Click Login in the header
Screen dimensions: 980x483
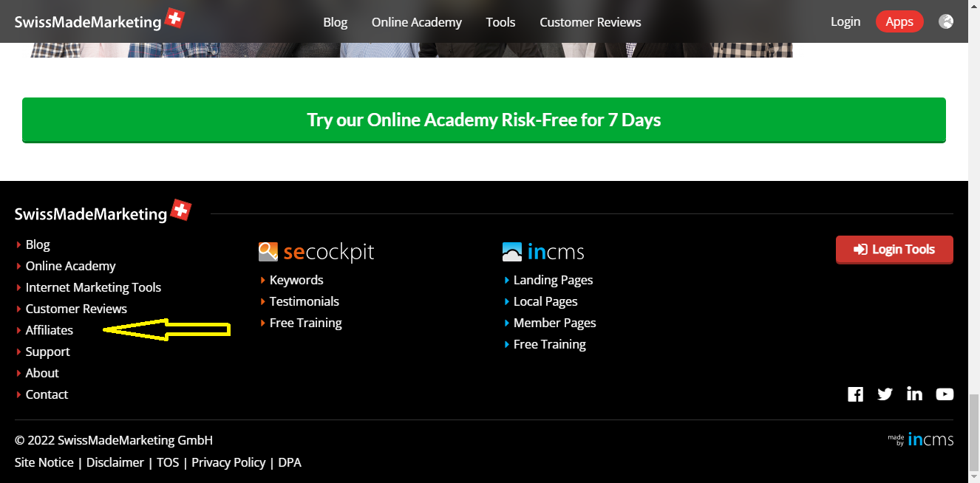point(845,21)
